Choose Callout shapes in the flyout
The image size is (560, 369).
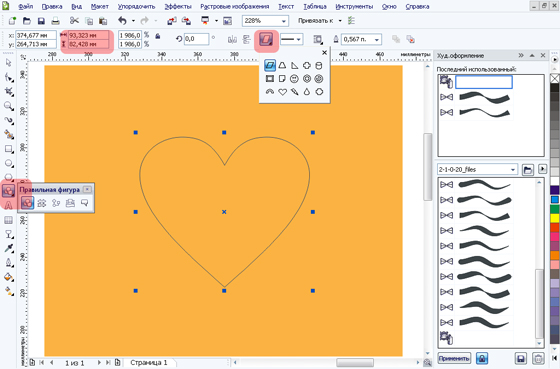tap(85, 203)
